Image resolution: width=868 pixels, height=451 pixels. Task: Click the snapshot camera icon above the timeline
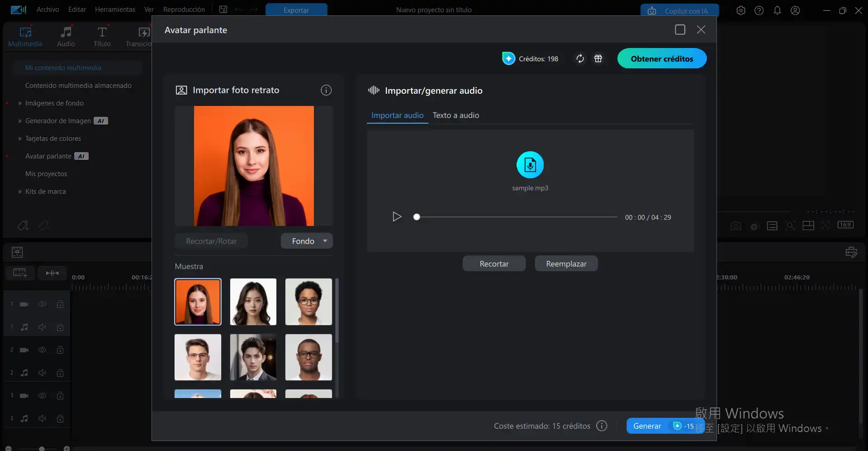click(736, 225)
